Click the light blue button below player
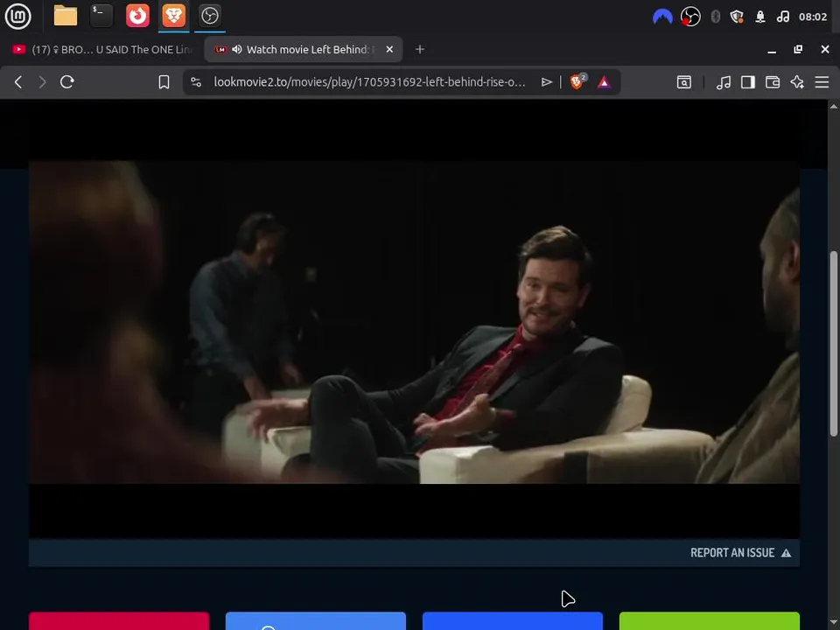This screenshot has width=840, height=630. click(316, 621)
